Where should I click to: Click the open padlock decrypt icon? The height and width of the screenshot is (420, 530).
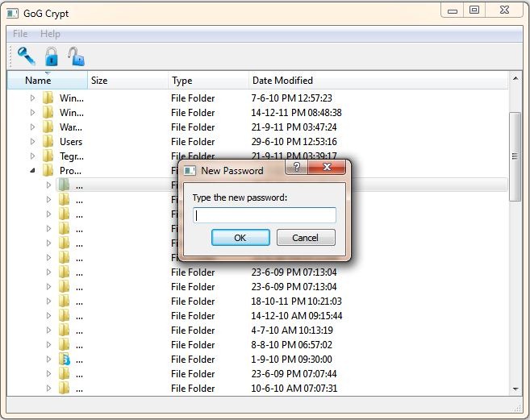(x=76, y=56)
